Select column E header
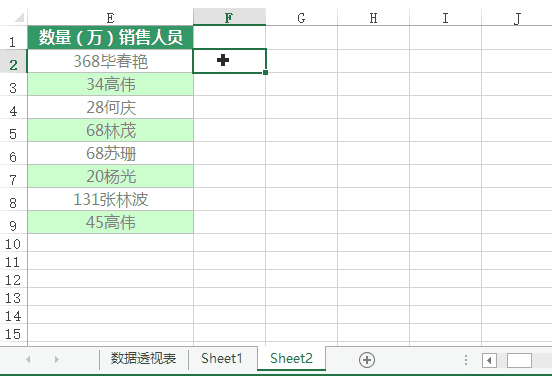This screenshot has width=552, height=376. point(110,17)
